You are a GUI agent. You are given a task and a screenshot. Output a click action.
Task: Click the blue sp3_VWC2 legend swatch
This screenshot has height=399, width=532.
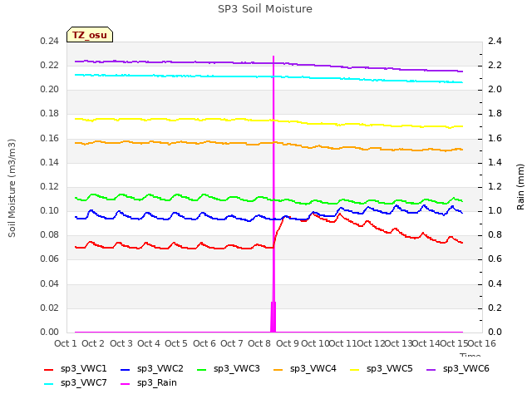126,369
